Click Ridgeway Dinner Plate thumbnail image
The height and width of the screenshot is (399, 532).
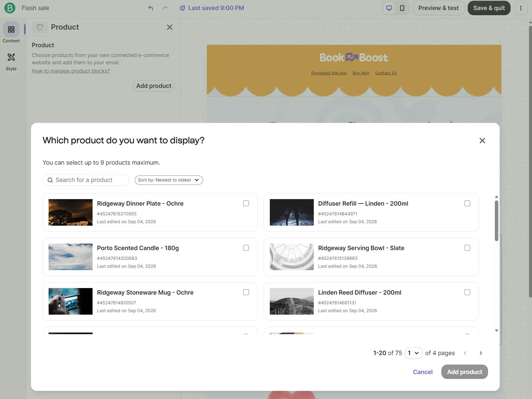pos(71,212)
